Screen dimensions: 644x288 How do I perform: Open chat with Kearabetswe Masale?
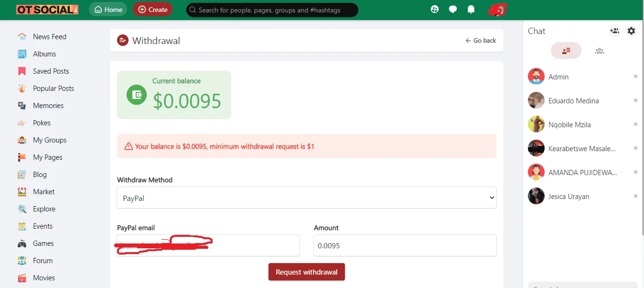[x=583, y=148]
